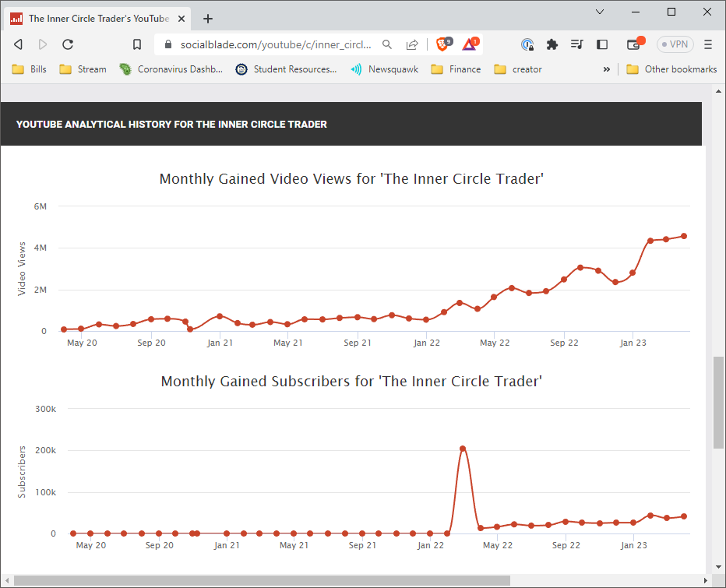
Task: Click the vertical scrollbar down arrow
Action: coord(718,567)
